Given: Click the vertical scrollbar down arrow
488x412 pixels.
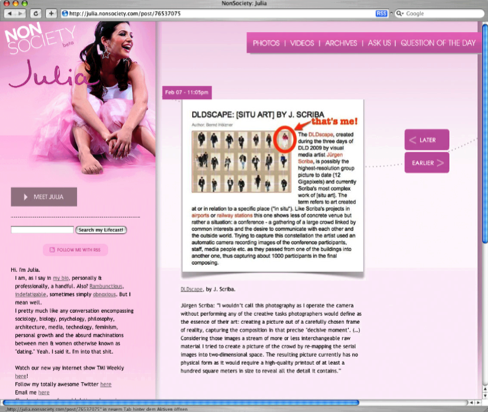Looking at the screenshot, I should (485, 396).
